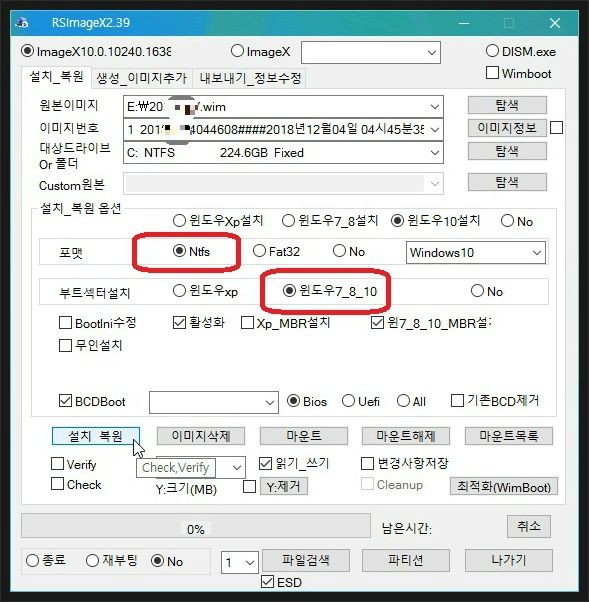Click the 파티션 button
Viewport: 589px width, 602px height.
pos(405,561)
